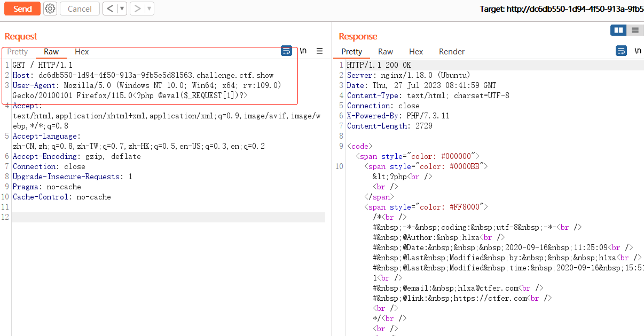Click the 'Response' panel heading
The image size is (644, 336).
[358, 36]
